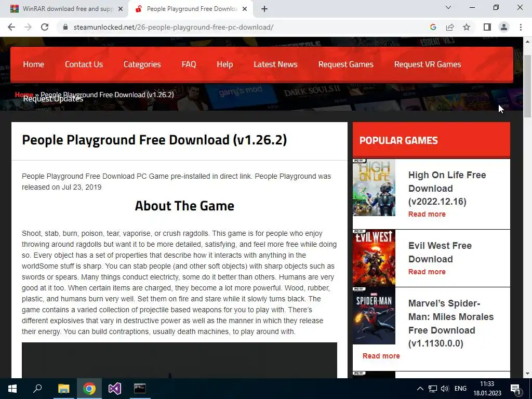Bookmark this page with star icon

(467, 27)
